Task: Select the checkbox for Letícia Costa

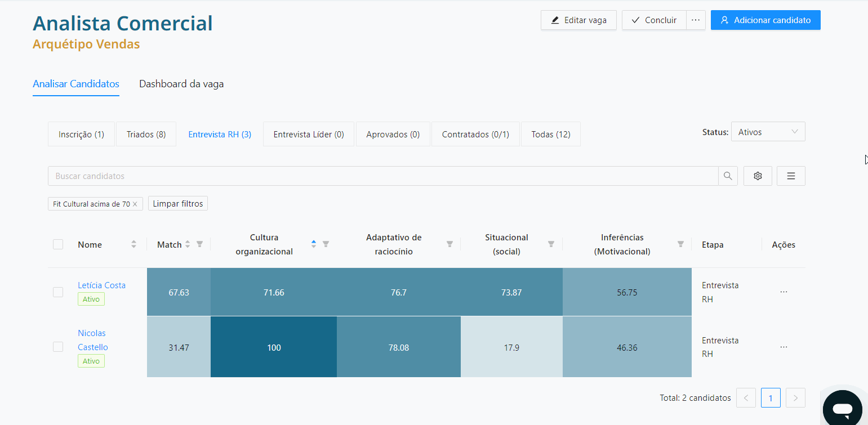Action: 58,292
